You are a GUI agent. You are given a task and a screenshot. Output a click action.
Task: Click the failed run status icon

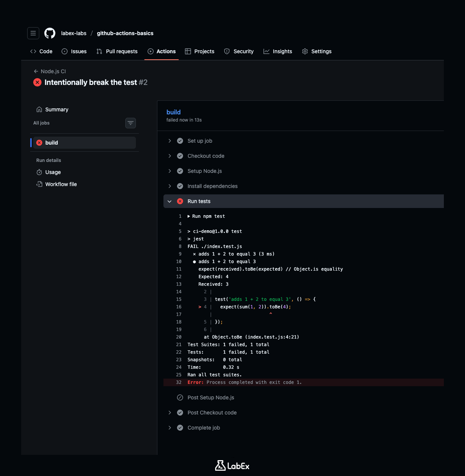coord(37,82)
